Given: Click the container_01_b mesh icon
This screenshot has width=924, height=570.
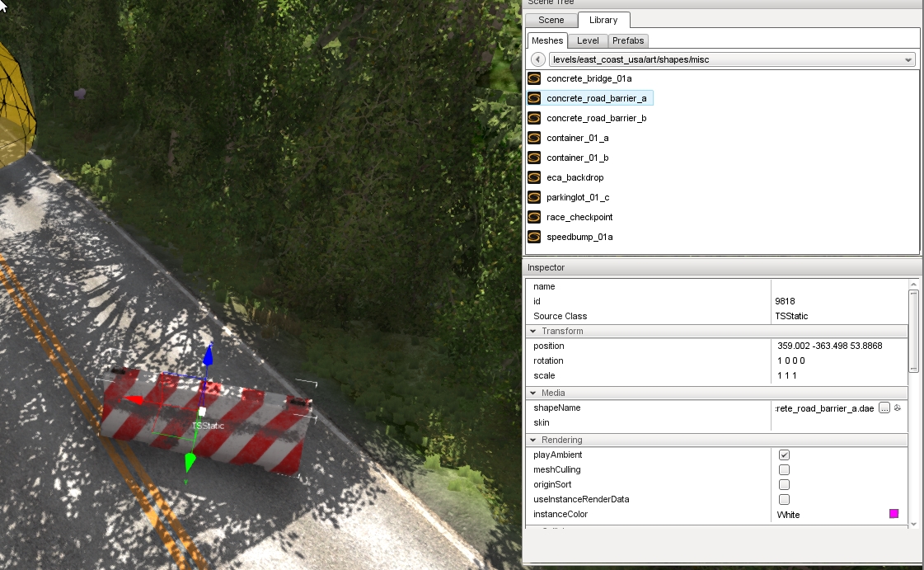Looking at the screenshot, I should (x=534, y=158).
